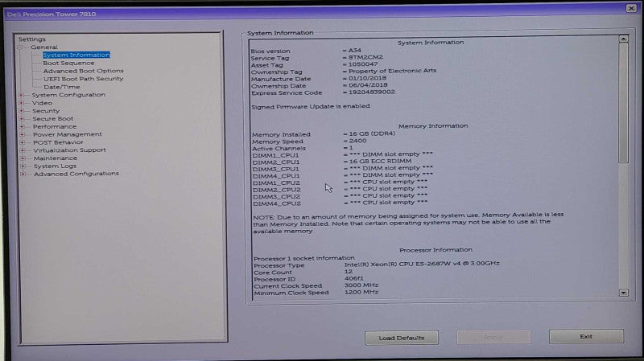Click the Memory Speed value 2400

click(357, 141)
